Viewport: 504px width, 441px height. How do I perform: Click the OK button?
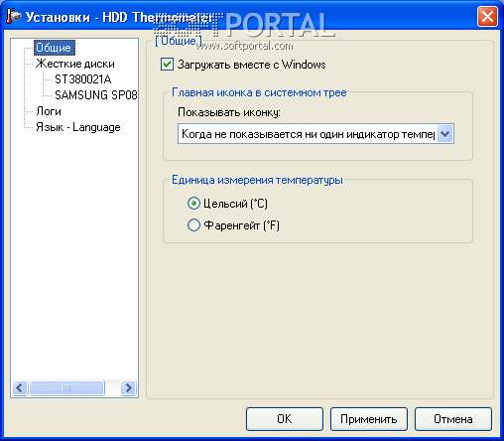(285, 419)
